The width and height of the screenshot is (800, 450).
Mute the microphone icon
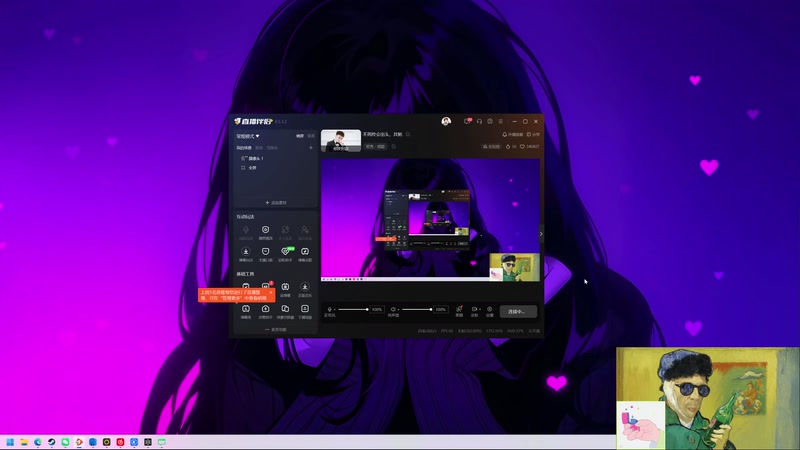point(329,309)
